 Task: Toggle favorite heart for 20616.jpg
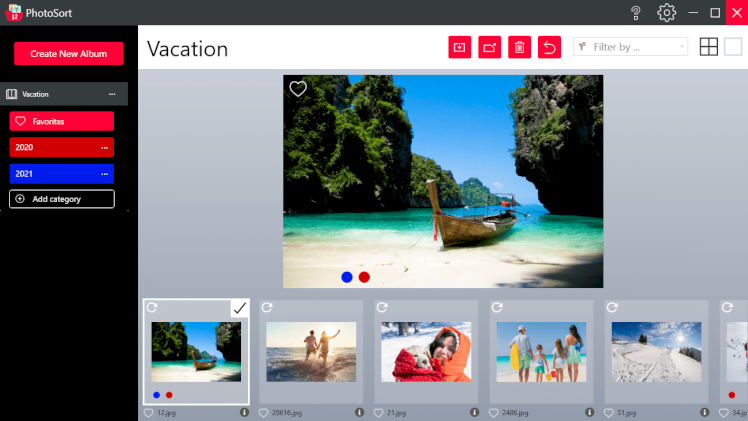tap(263, 413)
